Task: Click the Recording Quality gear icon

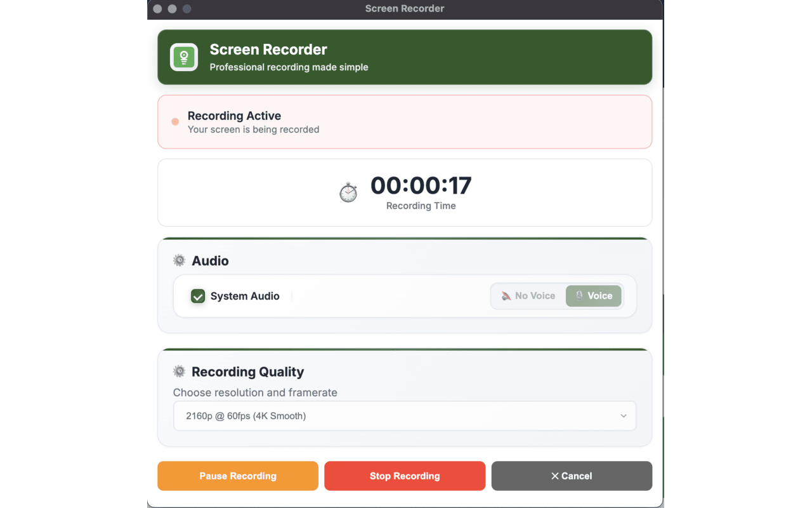Action: coord(179,371)
